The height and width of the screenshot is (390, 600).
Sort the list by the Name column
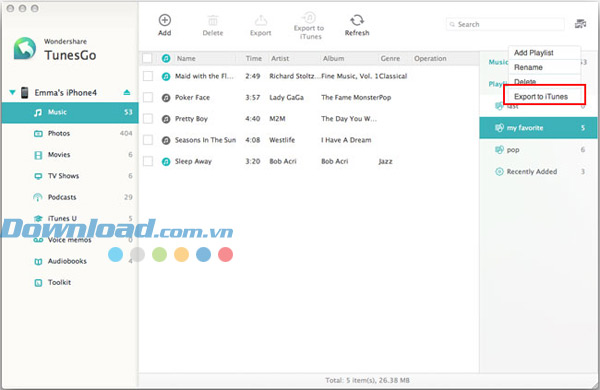(x=186, y=59)
